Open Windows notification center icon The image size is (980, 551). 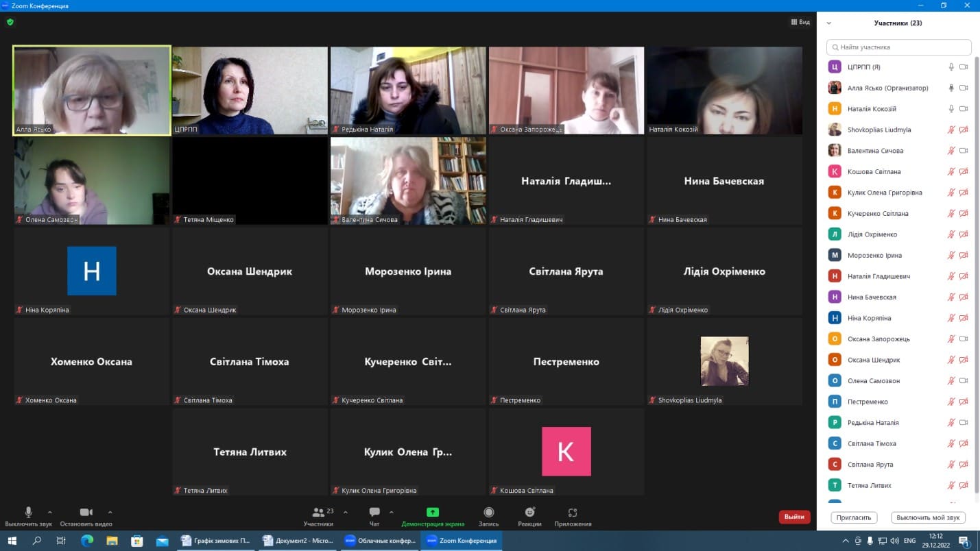click(964, 541)
